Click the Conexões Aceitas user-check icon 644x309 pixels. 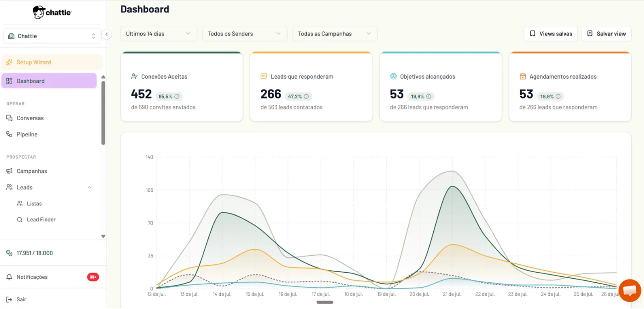click(x=134, y=76)
